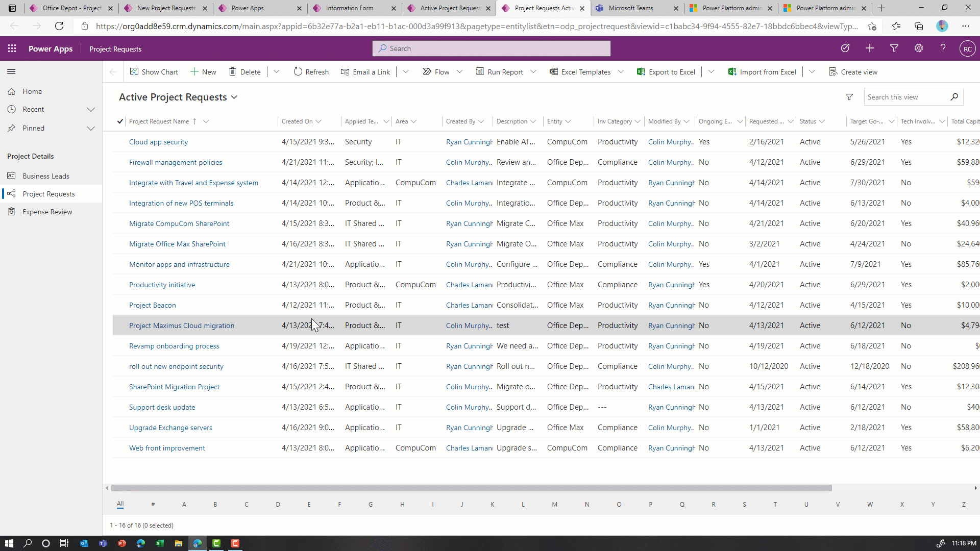Click New record command
This screenshot has height=551, width=980.
[203, 72]
